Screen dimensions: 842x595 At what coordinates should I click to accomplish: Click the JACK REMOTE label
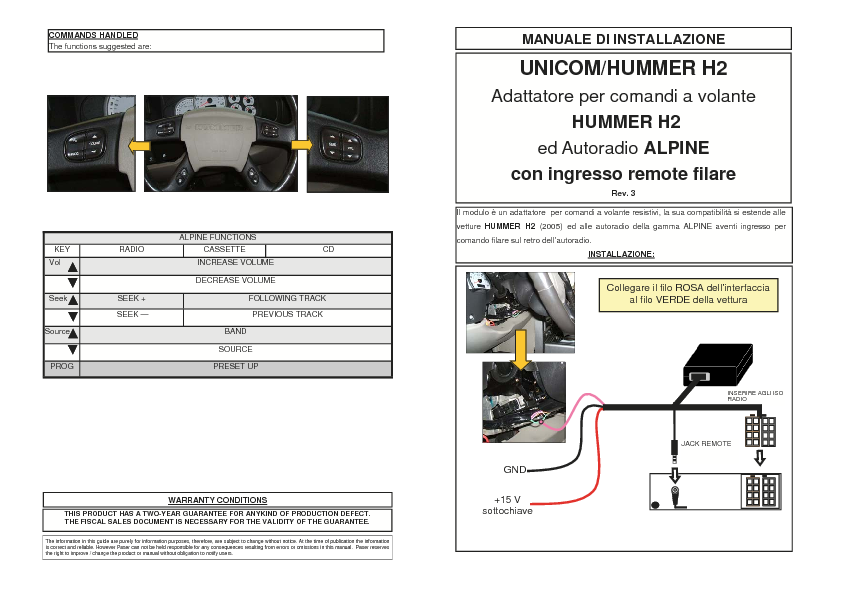(706, 444)
